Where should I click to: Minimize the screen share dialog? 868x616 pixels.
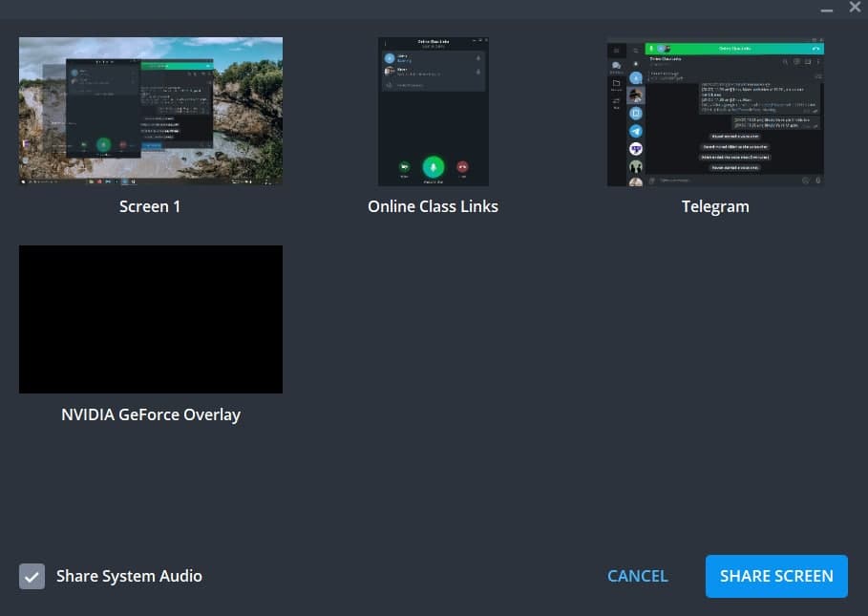click(826, 10)
